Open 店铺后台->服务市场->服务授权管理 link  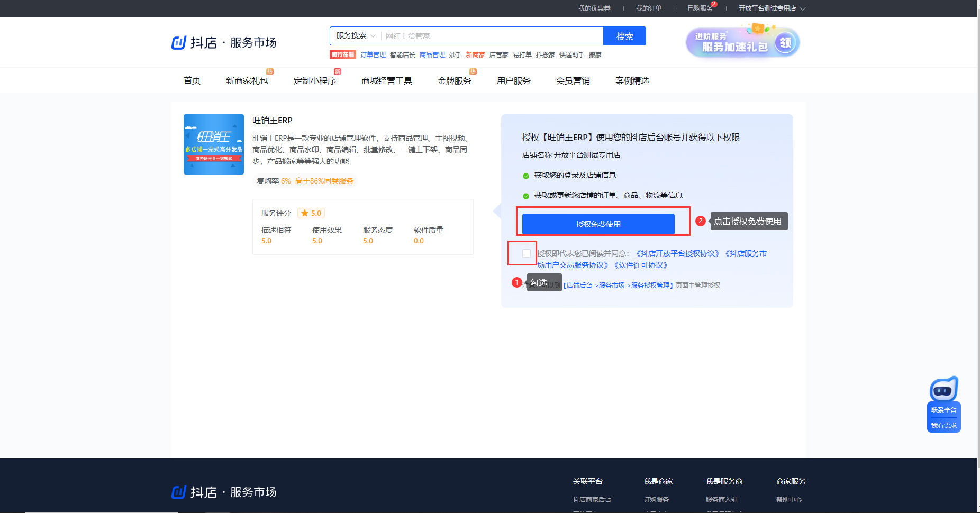point(618,286)
